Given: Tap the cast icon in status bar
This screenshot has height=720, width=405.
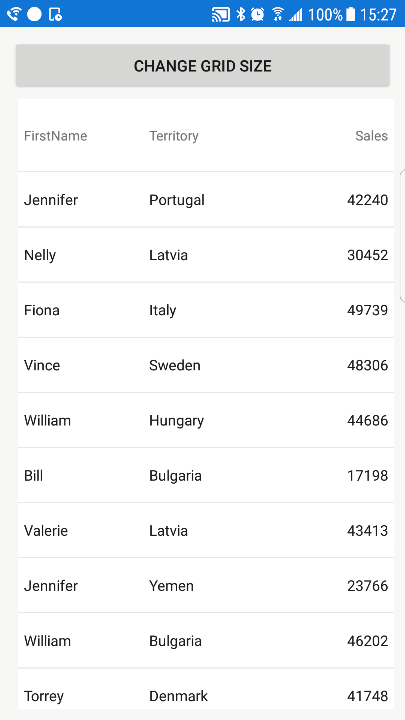Looking at the screenshot, I should (220, 14).
